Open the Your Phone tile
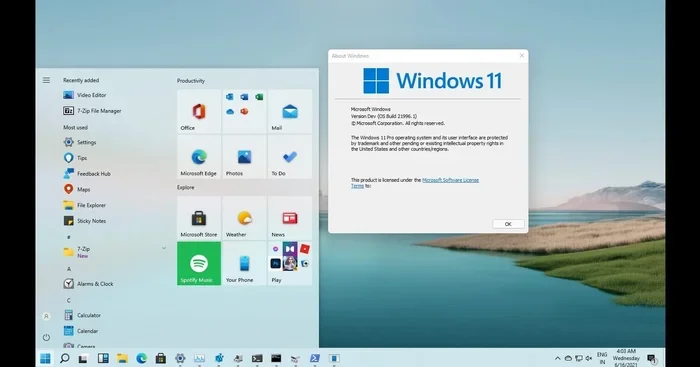This screenshot has height=367, width=700. (x=244, y=263)
